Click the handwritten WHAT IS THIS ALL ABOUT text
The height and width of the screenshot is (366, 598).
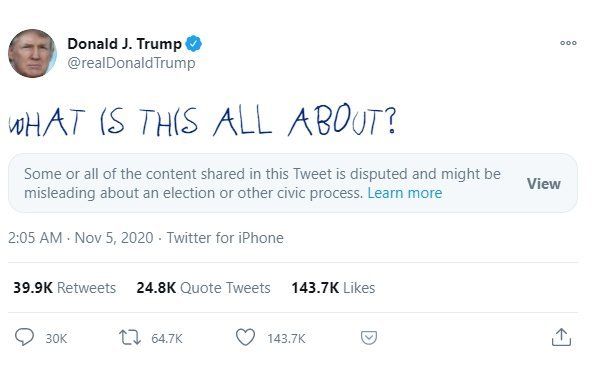[x=203, y=120]
